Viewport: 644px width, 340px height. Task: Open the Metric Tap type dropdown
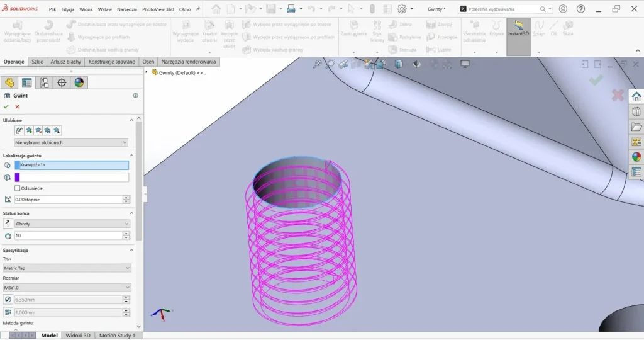tap(67, 268)
